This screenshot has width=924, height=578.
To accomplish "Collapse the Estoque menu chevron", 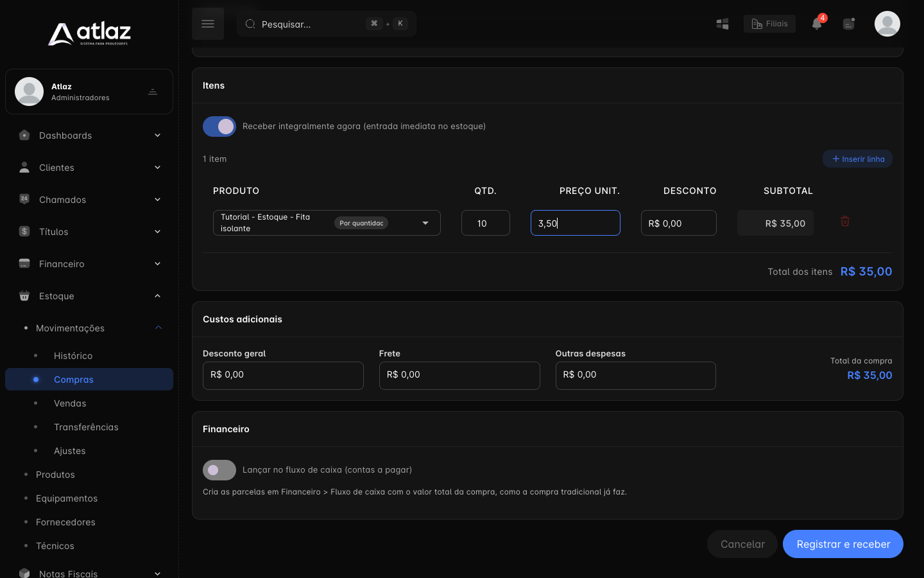I will (x=157, y=296).
